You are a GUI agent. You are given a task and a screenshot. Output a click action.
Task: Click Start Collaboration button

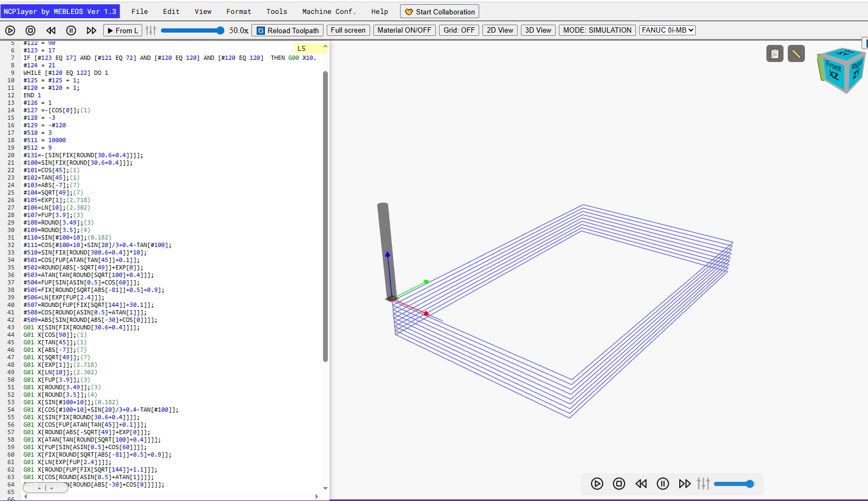[440, 12]
